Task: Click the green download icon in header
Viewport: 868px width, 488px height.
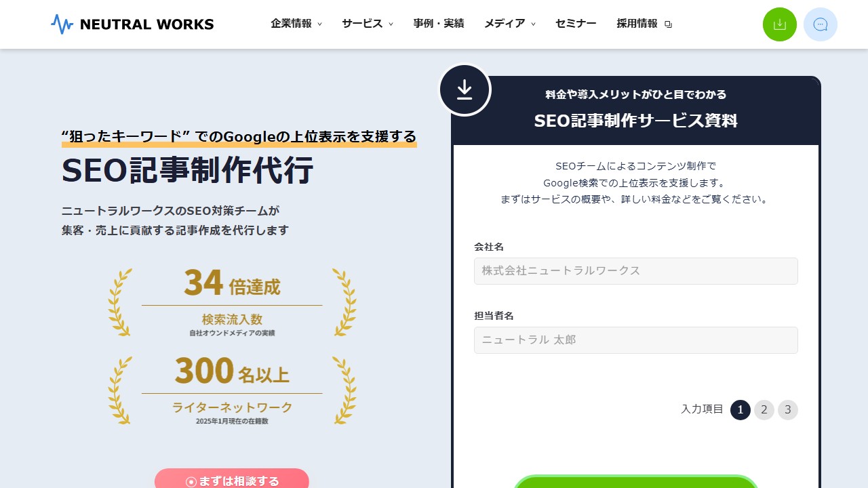Action: (x=780, y=24)
